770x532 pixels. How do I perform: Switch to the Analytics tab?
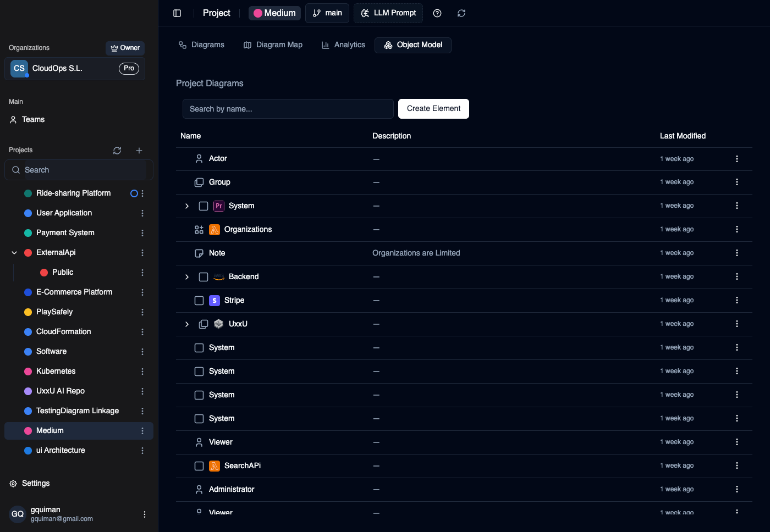click(343, 45)
